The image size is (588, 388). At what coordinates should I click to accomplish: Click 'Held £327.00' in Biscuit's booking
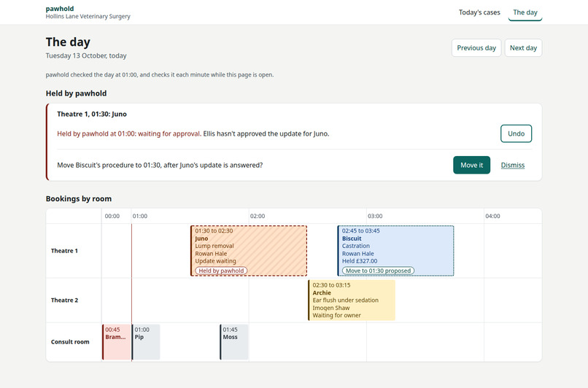pyautogui.click(x=360, y=261)
